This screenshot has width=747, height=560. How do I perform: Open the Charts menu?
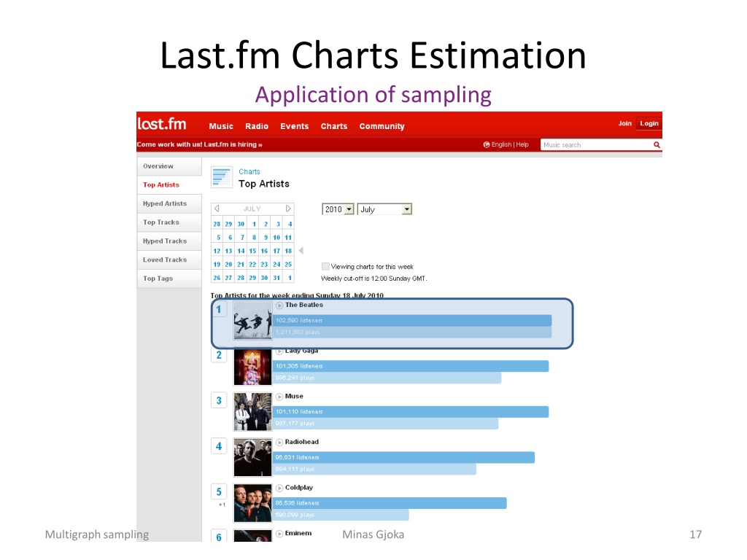tap(334, 126)
